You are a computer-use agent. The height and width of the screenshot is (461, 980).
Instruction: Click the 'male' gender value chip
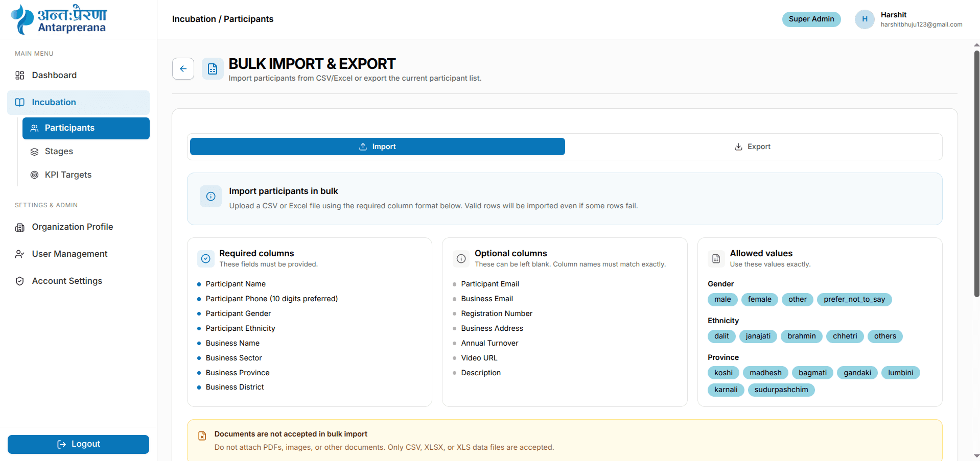coord(722,300)
